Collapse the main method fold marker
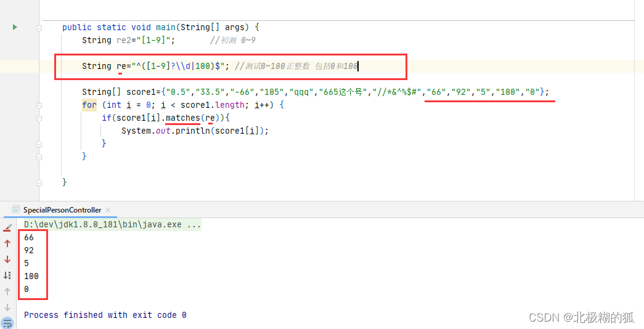 coord(39,28)
